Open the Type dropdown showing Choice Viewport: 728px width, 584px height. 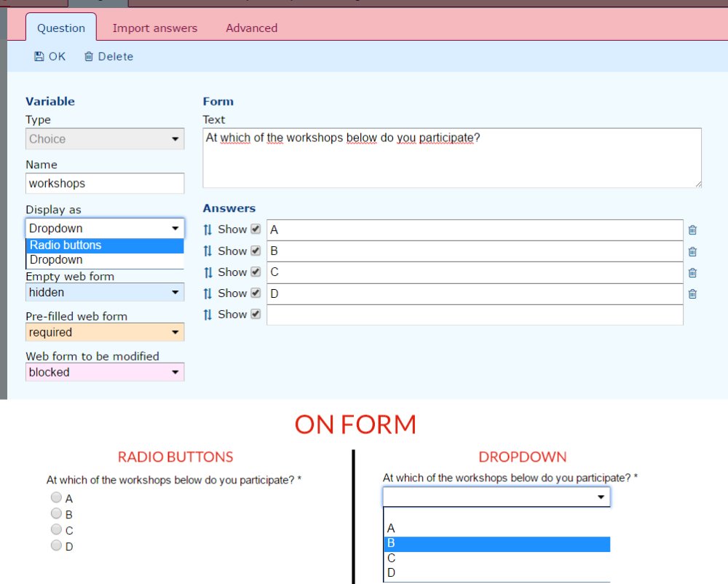pyautogui.click(x=105, y=139)
